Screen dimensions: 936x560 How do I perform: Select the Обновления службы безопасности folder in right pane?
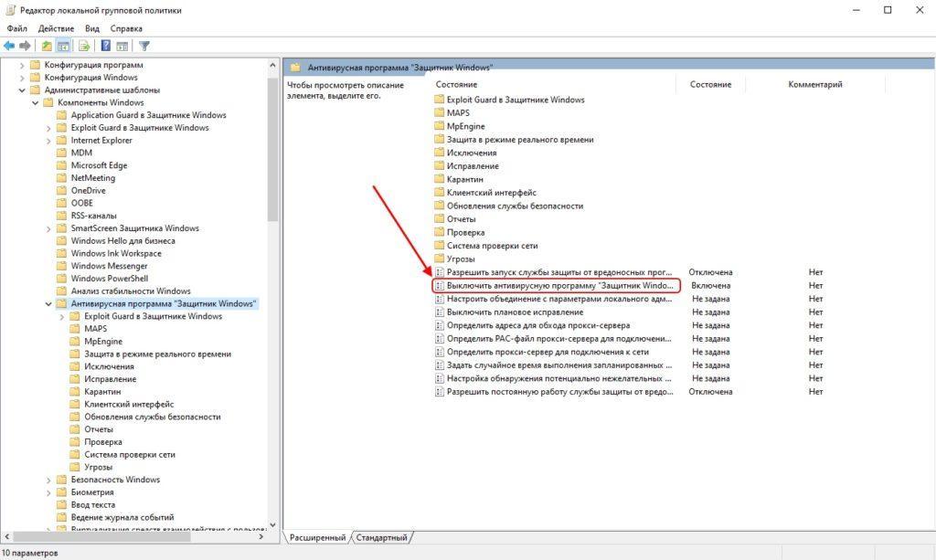pos(516,206)
